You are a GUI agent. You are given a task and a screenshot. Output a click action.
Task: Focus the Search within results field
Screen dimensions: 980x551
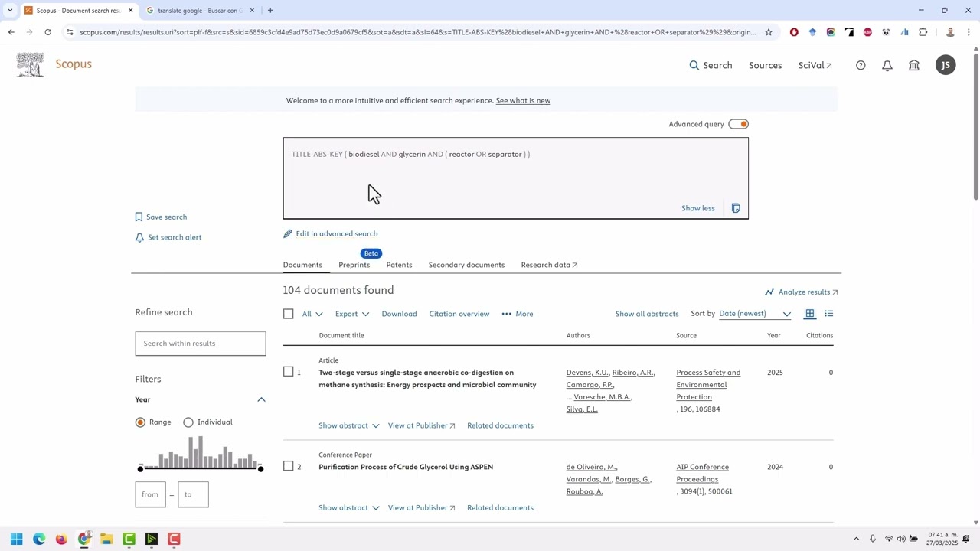[201, 344]
